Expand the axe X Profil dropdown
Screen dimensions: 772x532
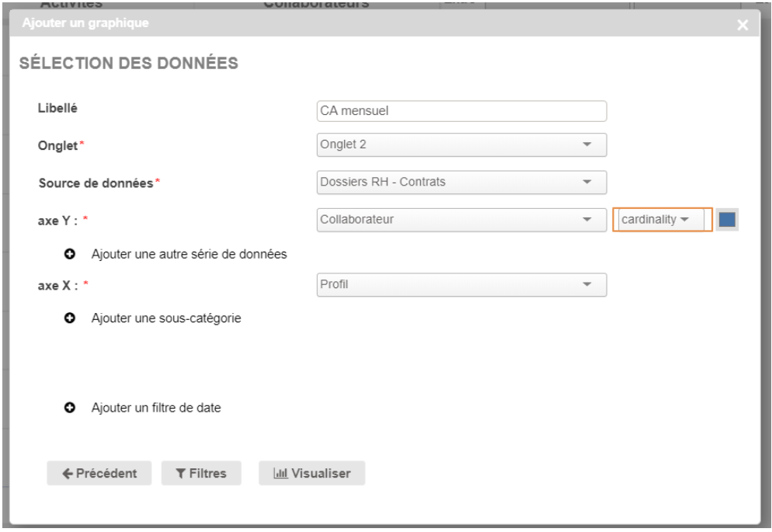click(461, 285)
